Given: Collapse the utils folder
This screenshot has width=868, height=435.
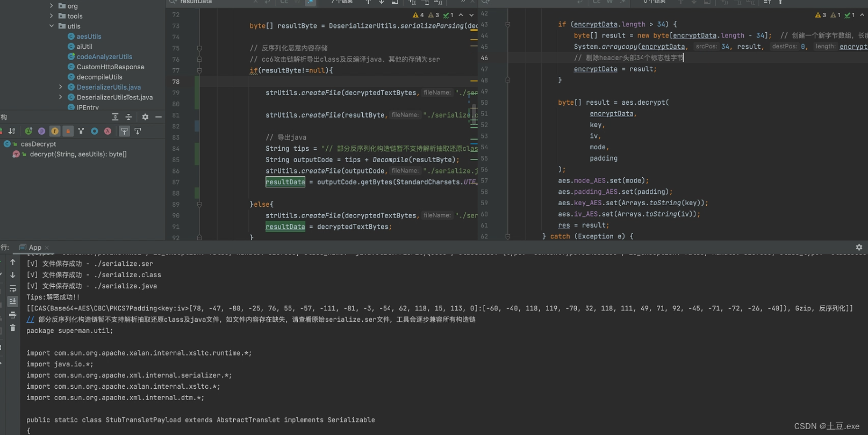Looking at the screenshot, I should [52, 26].
